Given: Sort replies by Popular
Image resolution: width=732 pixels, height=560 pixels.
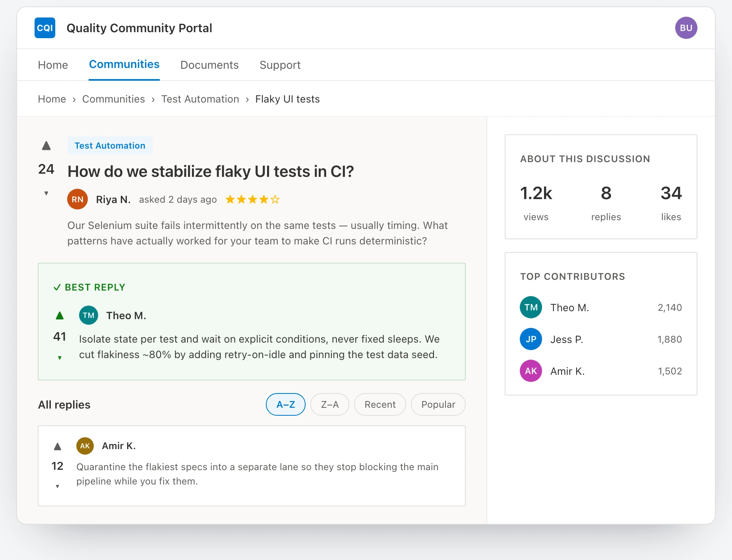Looking at the screenshot, I should pyautogui.click(x=438, y=405).
